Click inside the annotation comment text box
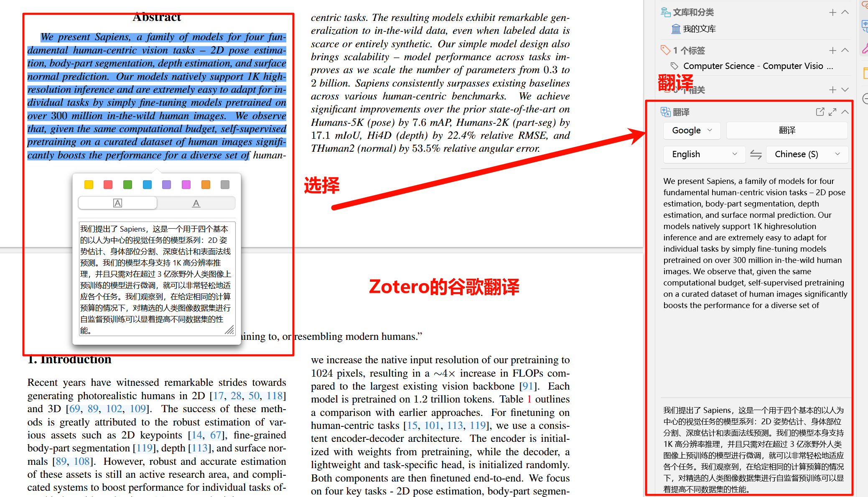 click(157, 278)
